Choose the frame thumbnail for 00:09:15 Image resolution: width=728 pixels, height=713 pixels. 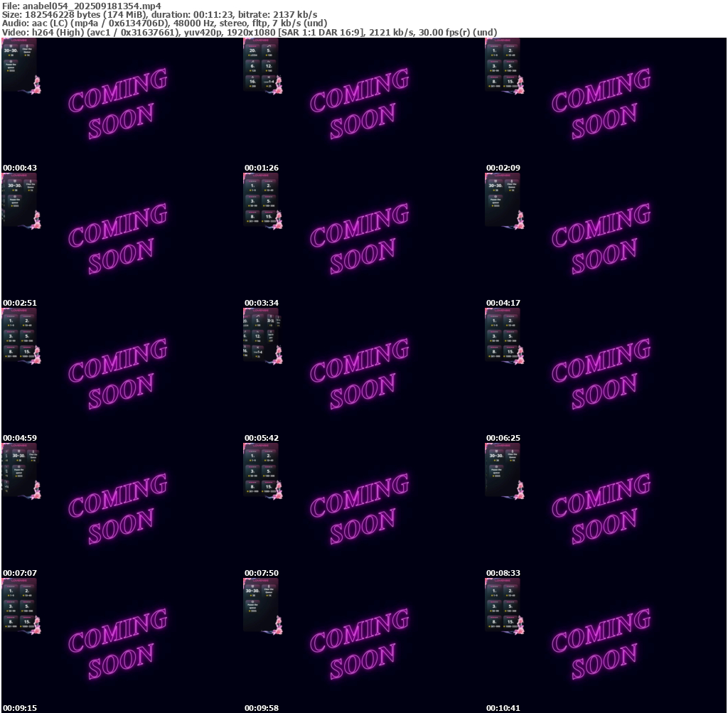[x=122, y=645]
